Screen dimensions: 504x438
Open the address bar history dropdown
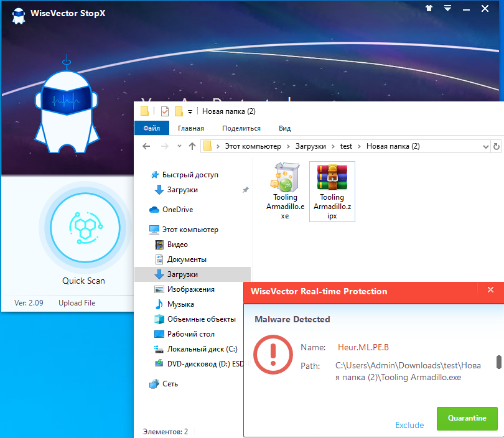(486, 147)
